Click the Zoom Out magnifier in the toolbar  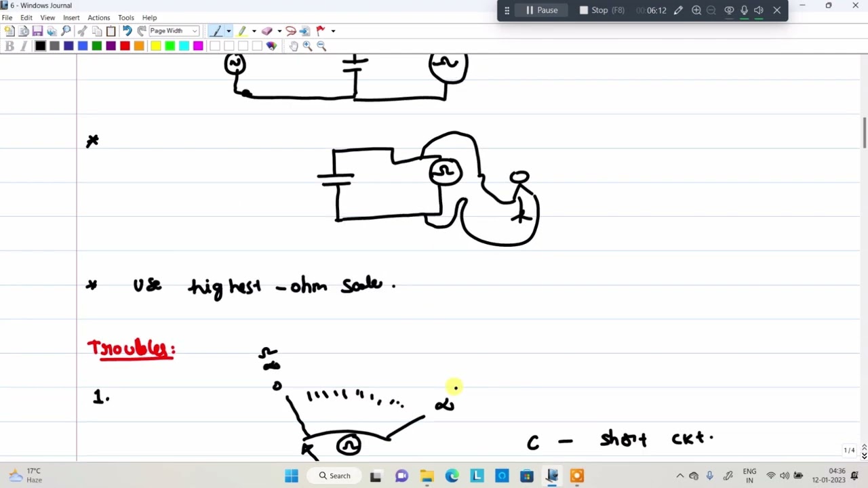click(x=321, y=46)
